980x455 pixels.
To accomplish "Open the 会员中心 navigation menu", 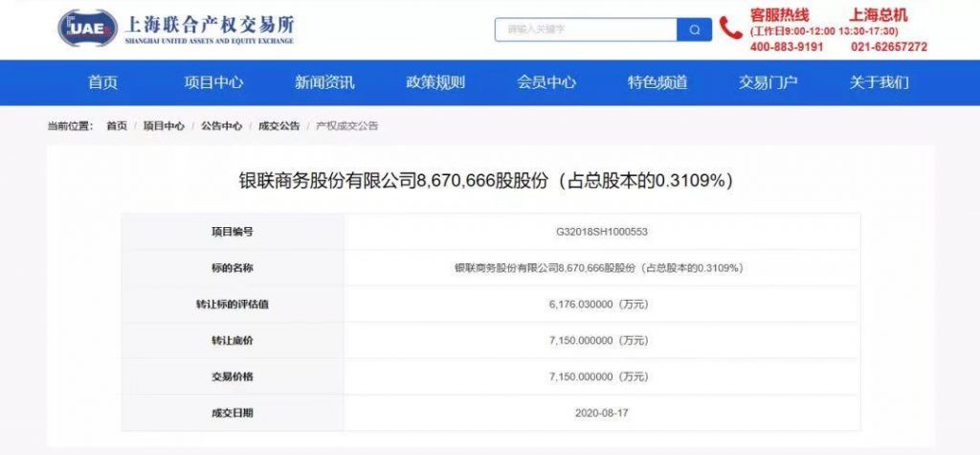I will point(546,82).
